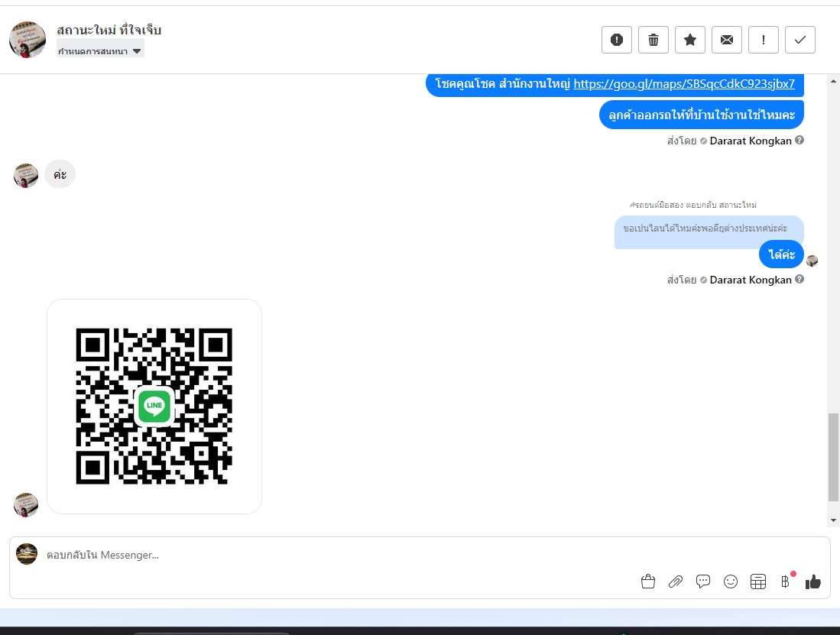Click the ได้ค่ะ reply bubble
840x635 pixels.
coord(781,255)
